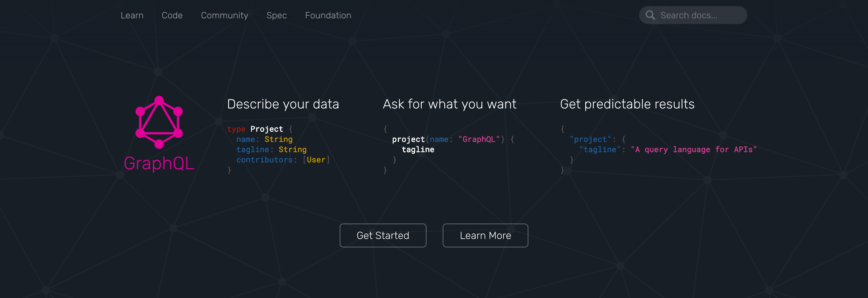Image resolution: width=868 pixels, height=298 pixels.
Task: Click the "Get predictable results" heading
Action: click(627, 104)
